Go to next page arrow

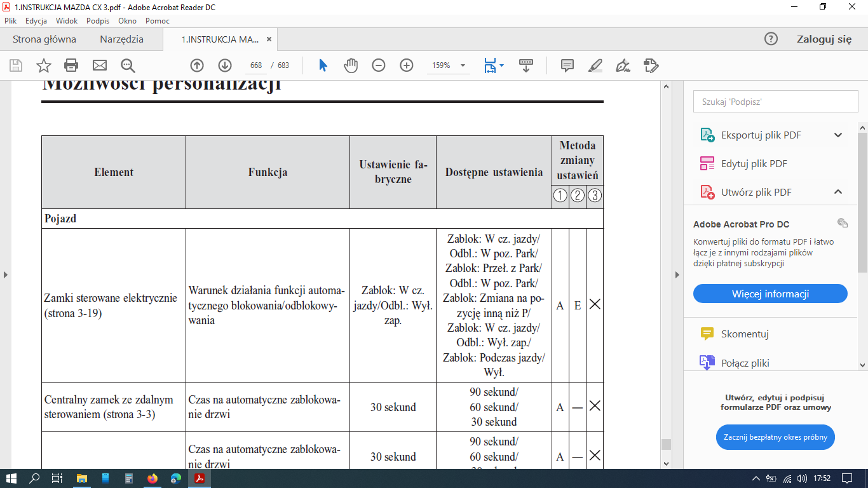point(225,65)
